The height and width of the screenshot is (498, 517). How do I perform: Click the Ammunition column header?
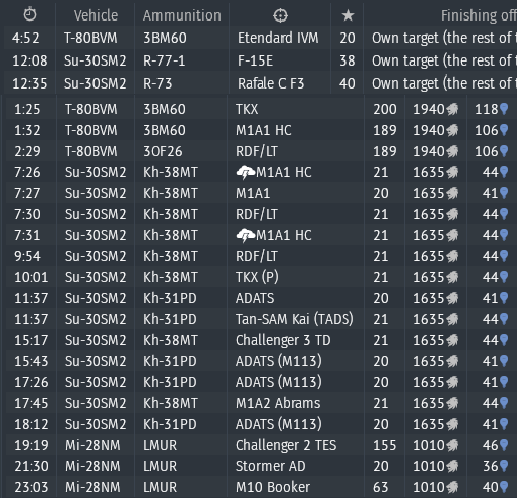pyautogui.click(x=182, y=15)
